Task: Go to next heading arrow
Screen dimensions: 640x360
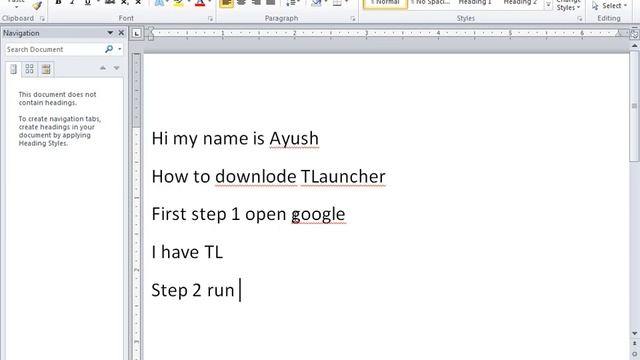Action: coord(117,68)
